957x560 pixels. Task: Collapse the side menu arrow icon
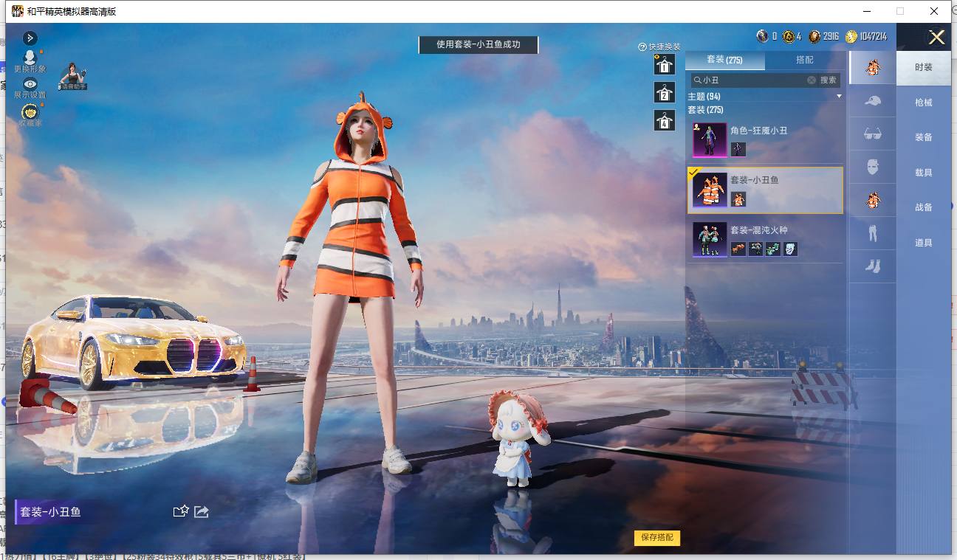[30, 38]
